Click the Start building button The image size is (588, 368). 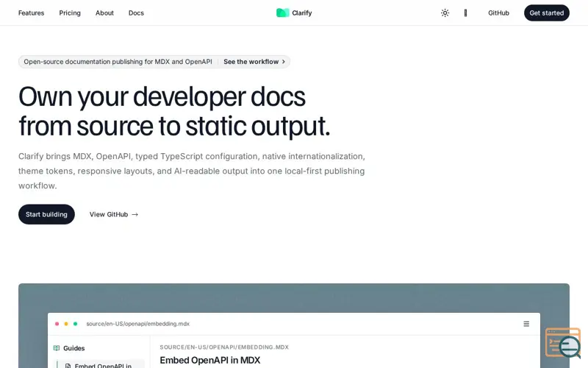pyautogui.click(x=46, y=214)
